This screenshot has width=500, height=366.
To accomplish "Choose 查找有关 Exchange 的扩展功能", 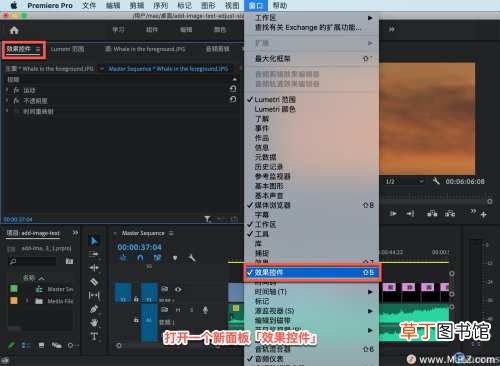I will tap(312, 27).
